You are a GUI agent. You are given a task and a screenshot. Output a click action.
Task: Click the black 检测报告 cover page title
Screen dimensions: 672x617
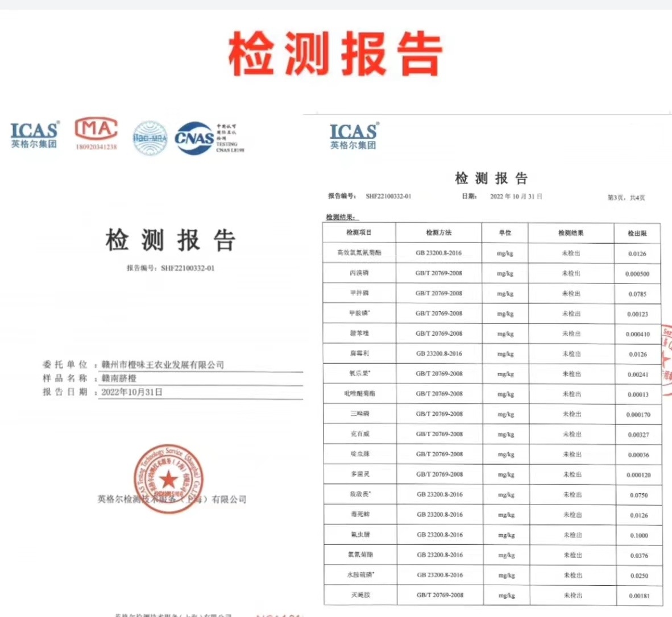coord(170,240)
